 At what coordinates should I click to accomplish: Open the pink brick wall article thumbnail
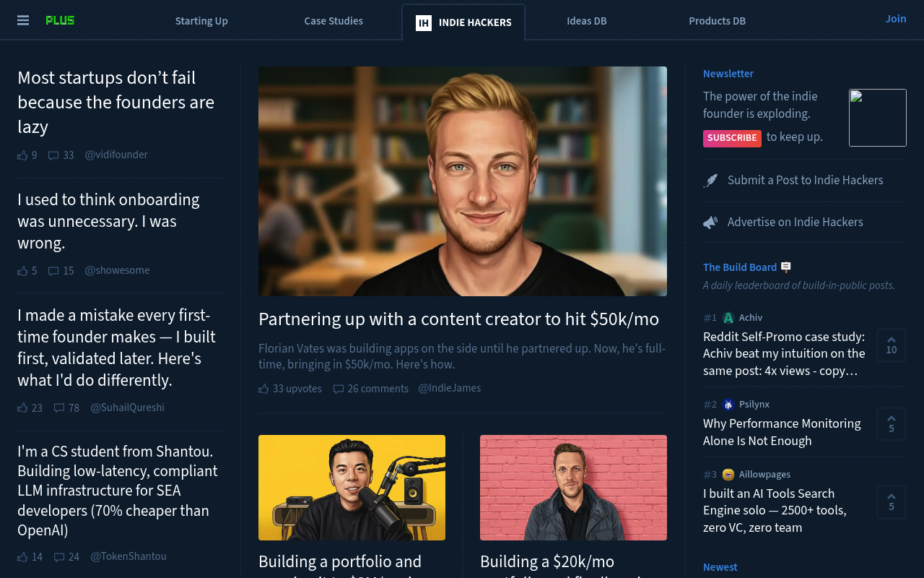coord(573,488)
